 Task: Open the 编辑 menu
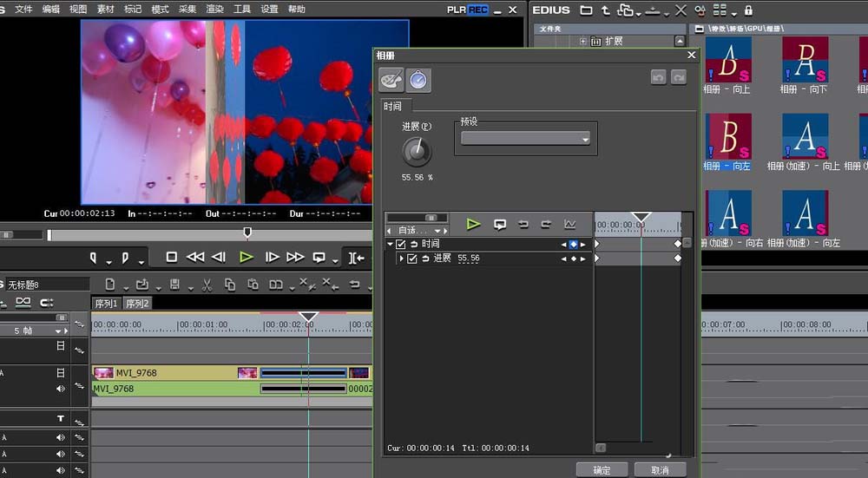click(x=51, y=10)
